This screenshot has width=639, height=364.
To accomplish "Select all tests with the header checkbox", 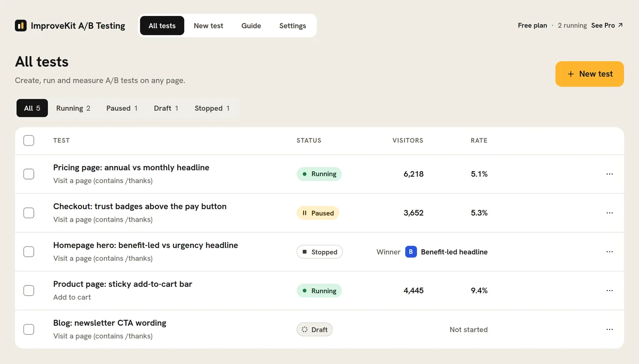I will (29, 141).
